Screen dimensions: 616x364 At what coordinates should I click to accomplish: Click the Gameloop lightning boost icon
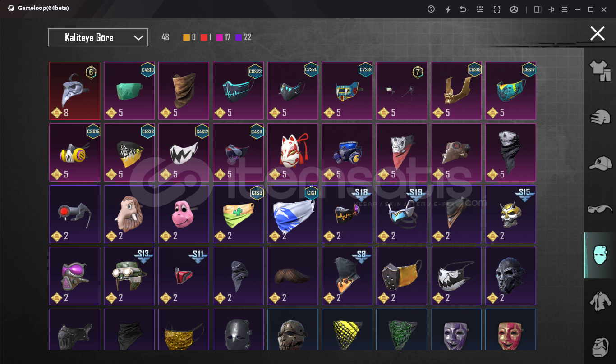tap(448, 9)
